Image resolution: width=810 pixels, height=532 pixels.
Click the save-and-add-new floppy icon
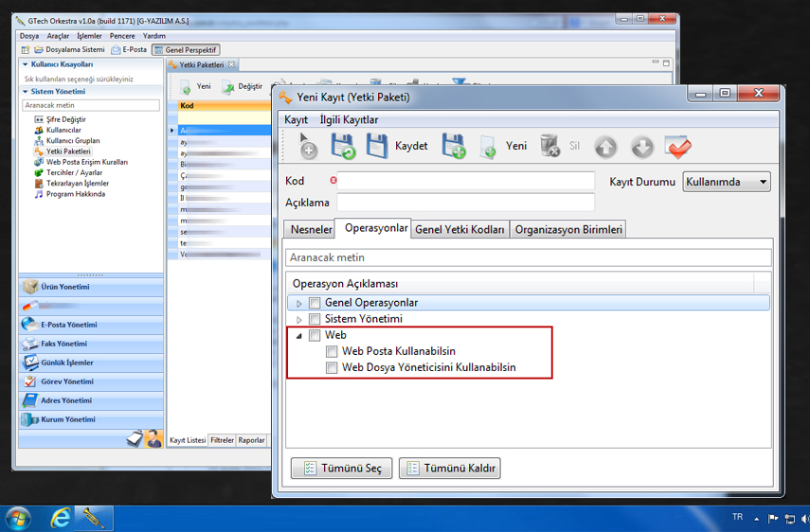[x=454, y=146]
